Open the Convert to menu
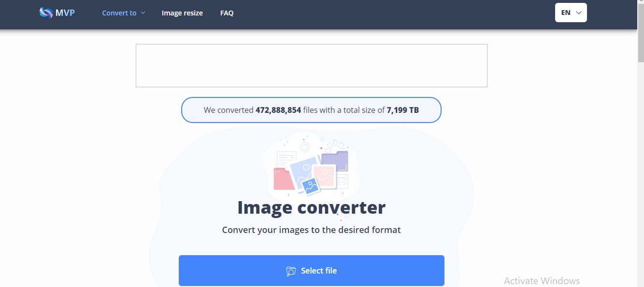644x287 pixels. 124,13
